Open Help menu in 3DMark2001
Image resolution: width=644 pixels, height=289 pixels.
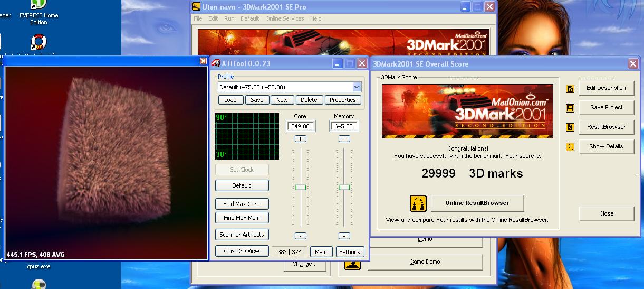pyautogui.click(x=315, y=18)
